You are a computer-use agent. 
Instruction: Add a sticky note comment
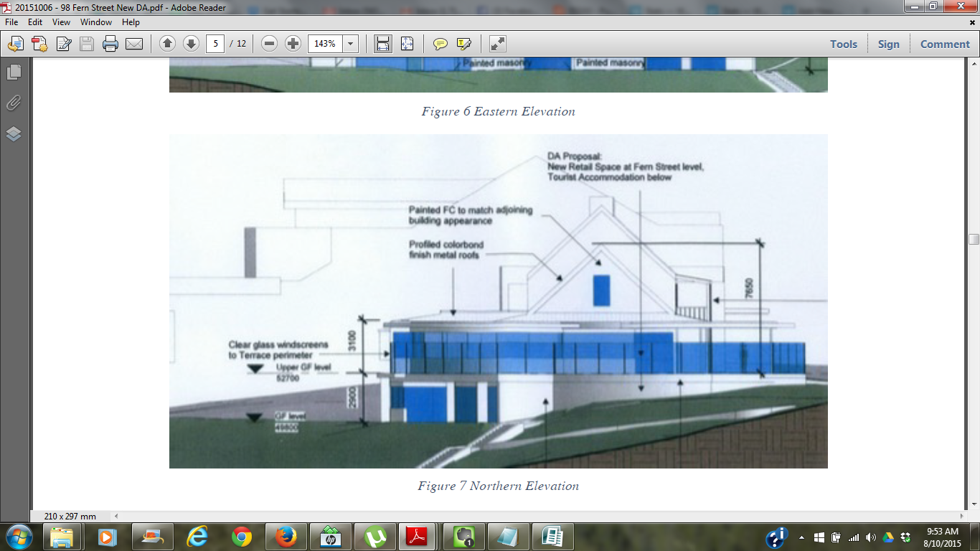pyautogui.click(x=440, y=44)
